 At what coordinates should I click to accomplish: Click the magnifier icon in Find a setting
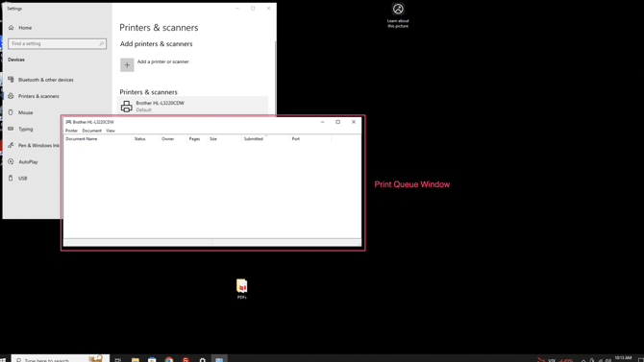101,43
